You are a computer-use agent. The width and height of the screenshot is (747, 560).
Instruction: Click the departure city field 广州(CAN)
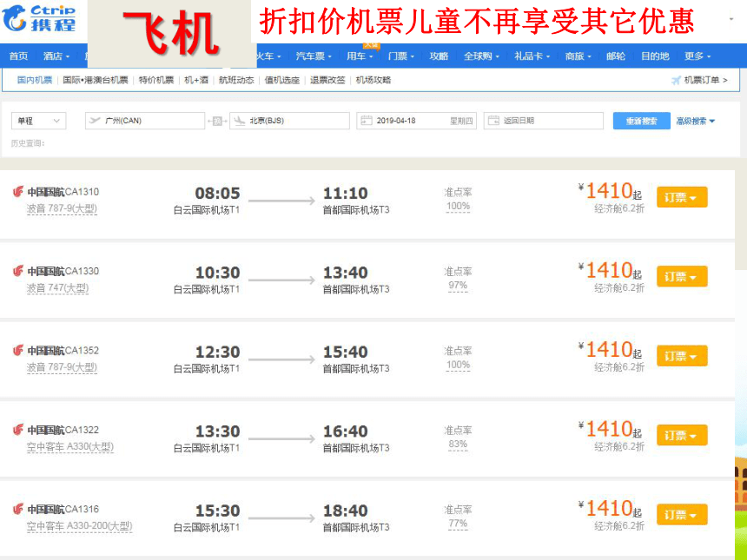click(145, 121)
